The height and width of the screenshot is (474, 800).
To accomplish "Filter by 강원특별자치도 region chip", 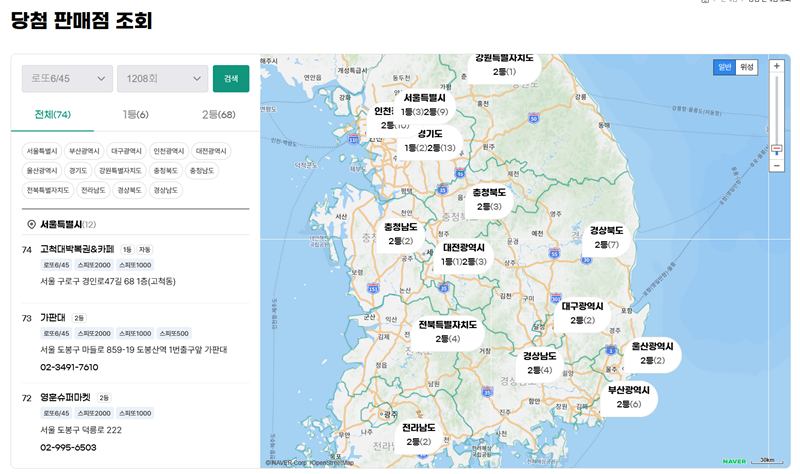I will 120,170.
